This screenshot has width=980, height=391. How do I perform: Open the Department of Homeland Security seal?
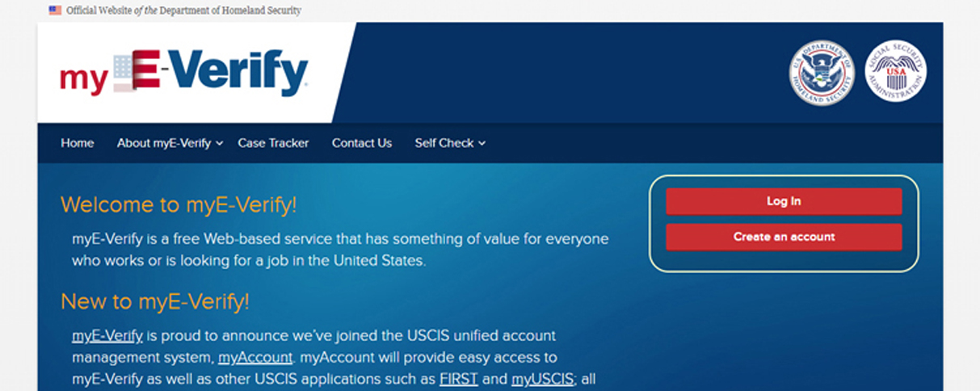point(822,72)
